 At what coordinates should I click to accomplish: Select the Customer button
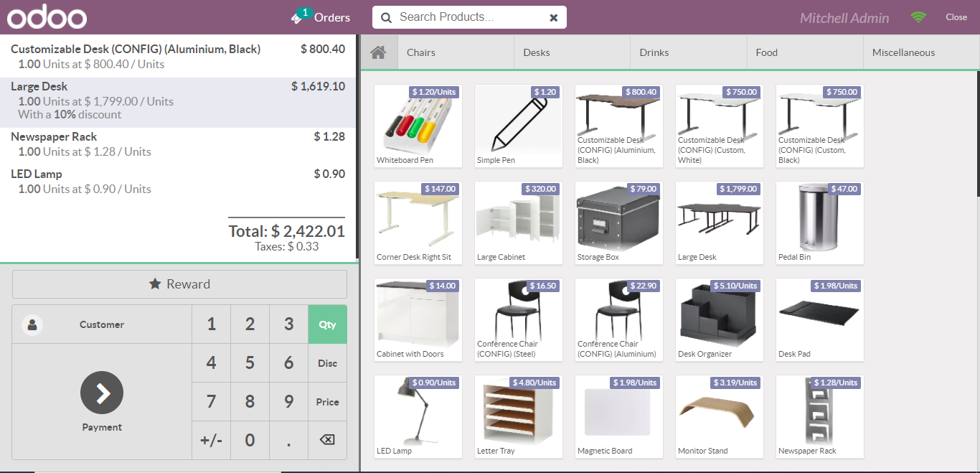point(102,324)
